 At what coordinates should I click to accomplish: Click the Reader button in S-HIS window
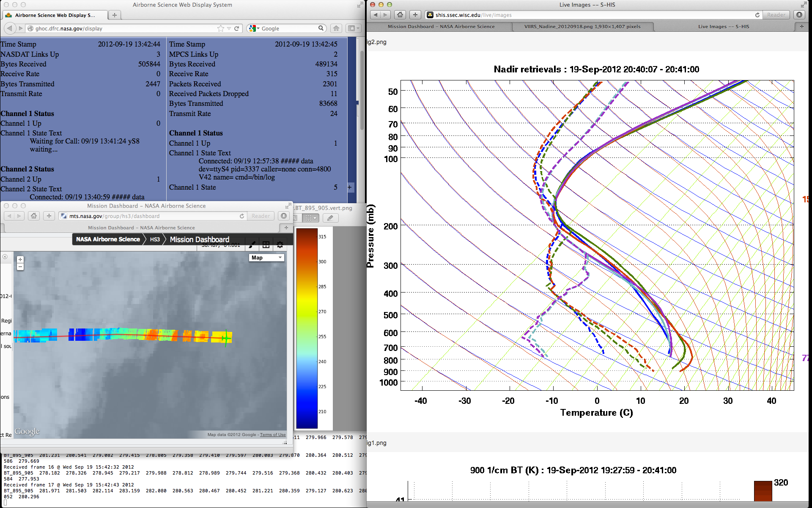tap(776, 15)
